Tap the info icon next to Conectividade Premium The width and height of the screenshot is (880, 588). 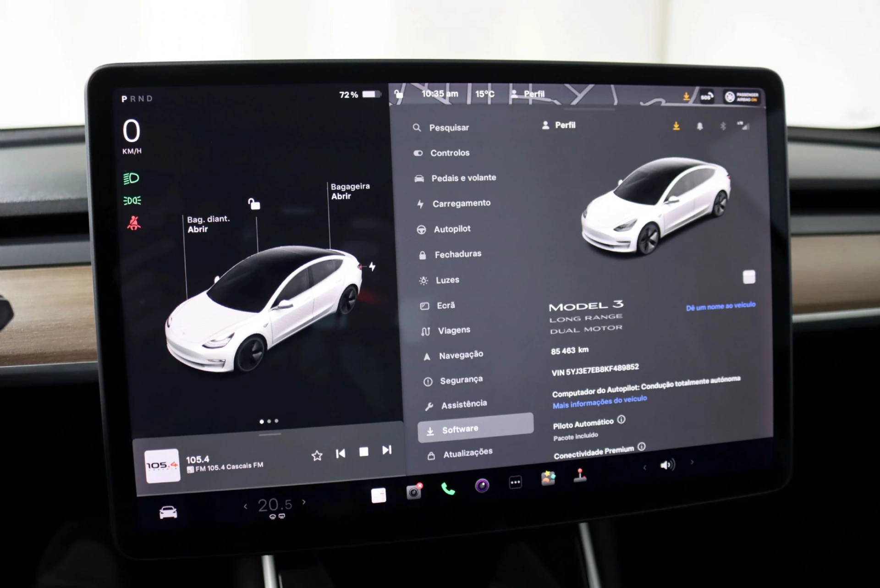coord(642,446)
